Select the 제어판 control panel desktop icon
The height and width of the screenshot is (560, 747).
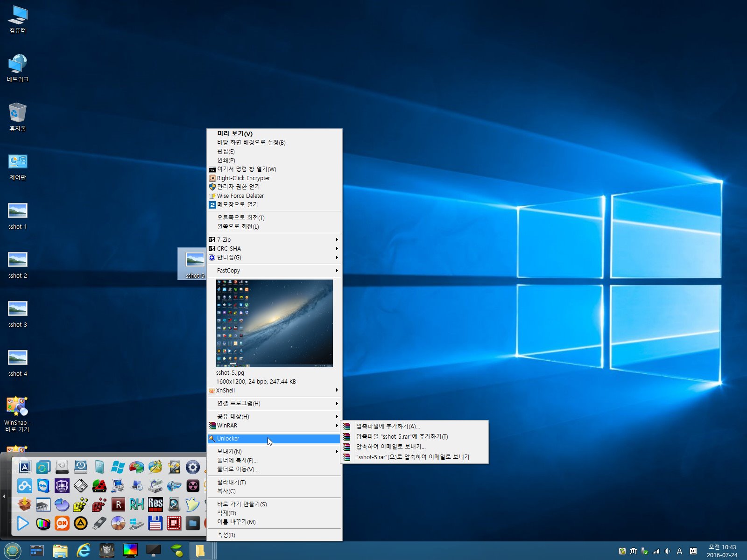[18, 167]
